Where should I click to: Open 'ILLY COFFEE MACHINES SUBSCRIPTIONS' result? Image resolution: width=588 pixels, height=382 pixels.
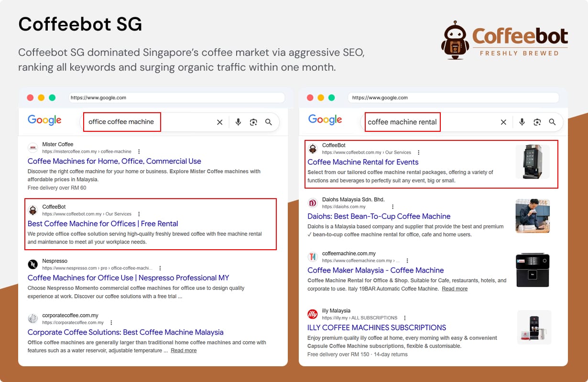(377, 328)
